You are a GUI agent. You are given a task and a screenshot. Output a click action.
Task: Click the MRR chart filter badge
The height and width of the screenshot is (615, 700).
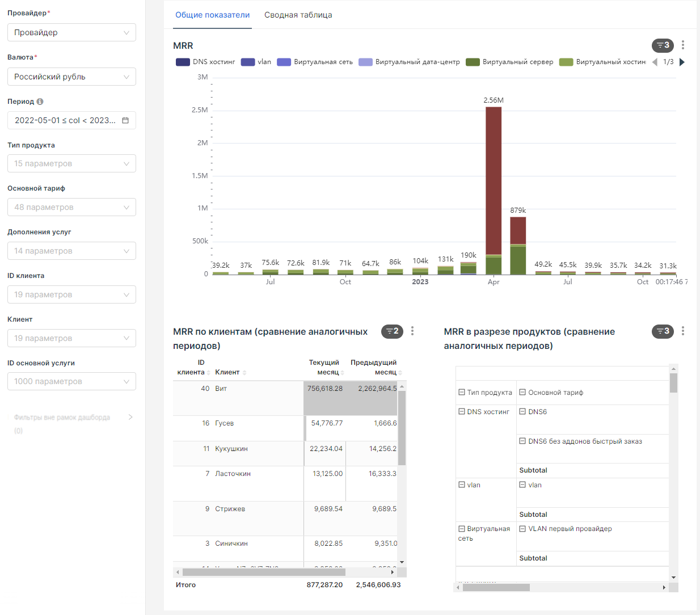pyautogui.click(x=662, y=45)
